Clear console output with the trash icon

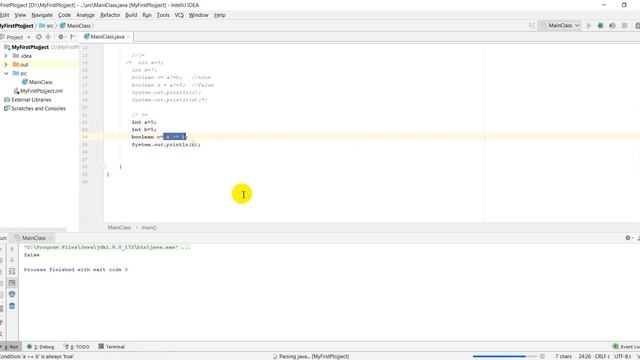tap(12, 306)
